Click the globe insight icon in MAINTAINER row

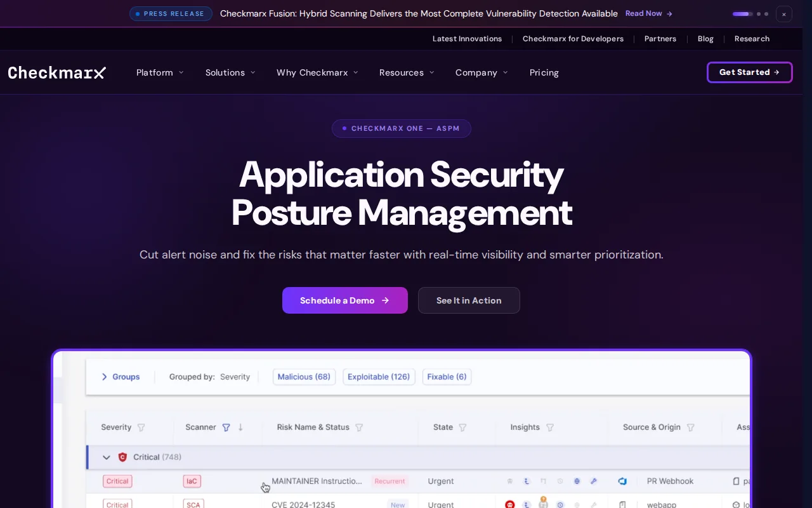click(577, 481)
